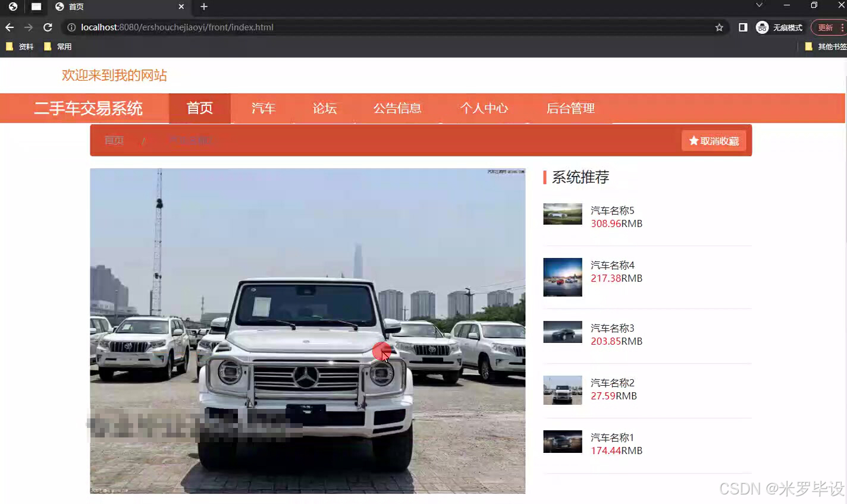Click the 欢迎来到我的网站 welcome text
The image size is (847, 504).
(x=114, y=75)
